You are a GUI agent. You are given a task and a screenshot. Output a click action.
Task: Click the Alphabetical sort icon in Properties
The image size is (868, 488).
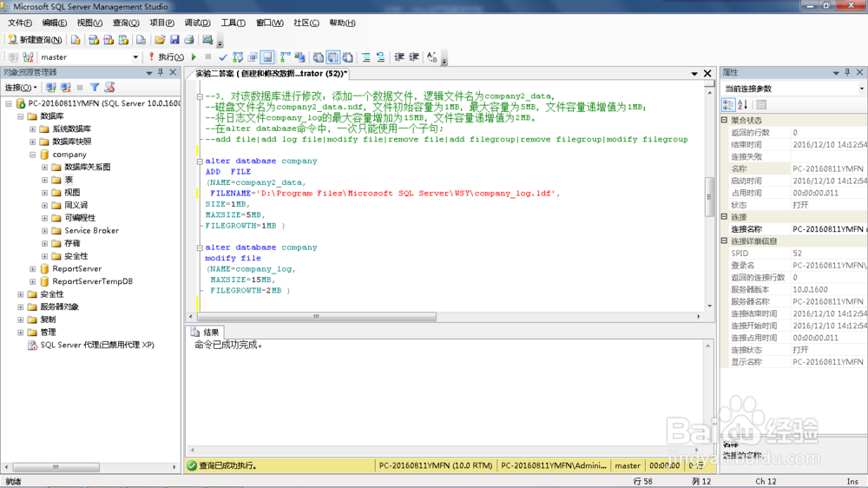point(743,105)
